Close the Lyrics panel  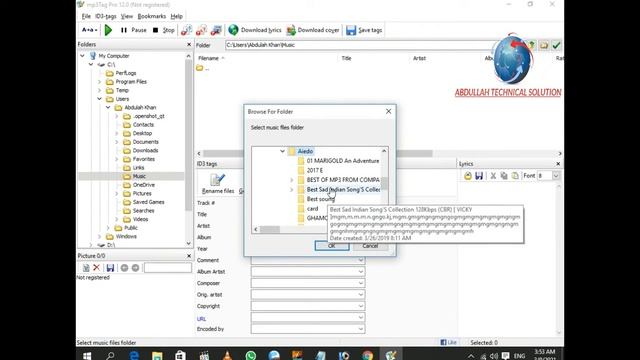pos(558,164)
